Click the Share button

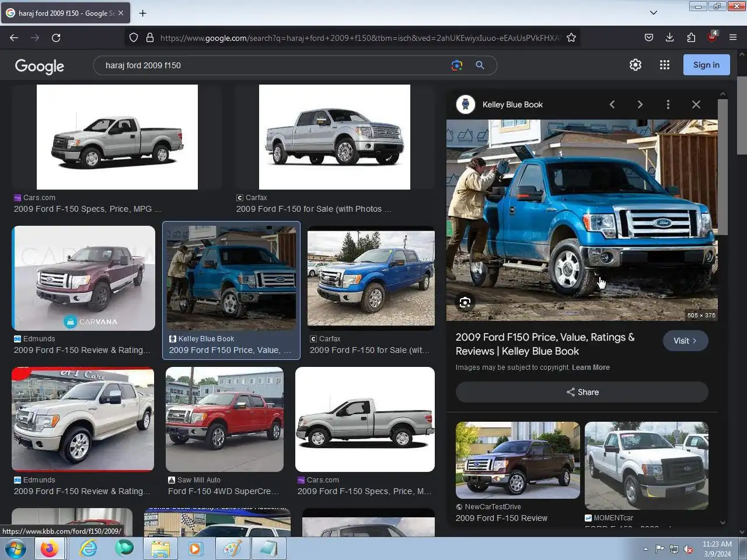click(582, 392)
